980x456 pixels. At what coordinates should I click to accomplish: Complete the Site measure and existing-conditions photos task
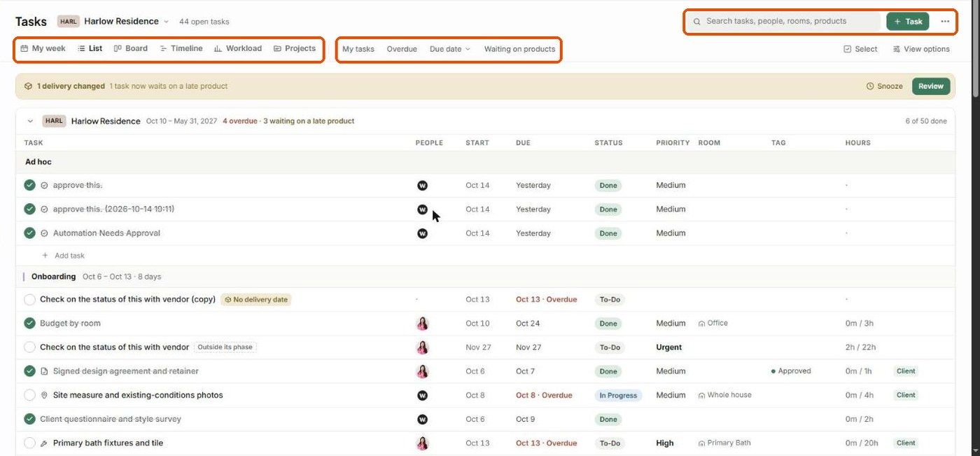coord(29,395)
